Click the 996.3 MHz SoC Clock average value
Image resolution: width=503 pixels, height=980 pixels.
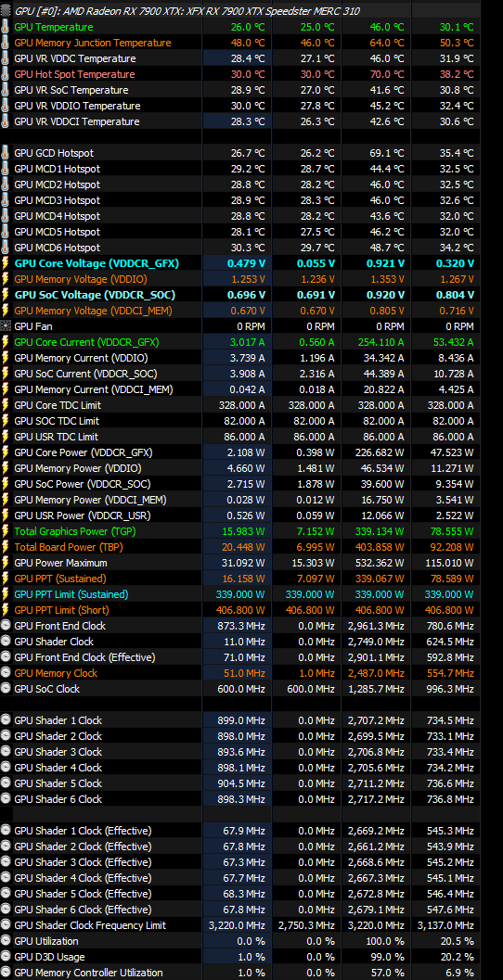452,688
